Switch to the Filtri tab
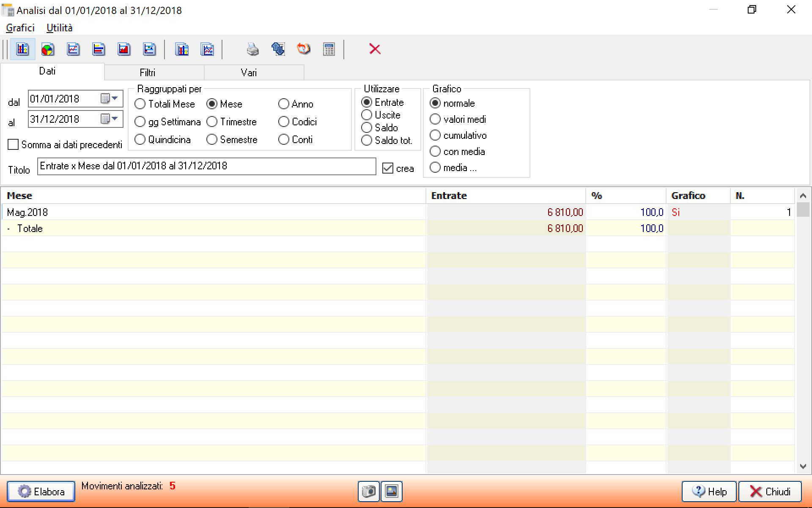812x508 pixels. [x=148, y=72]
